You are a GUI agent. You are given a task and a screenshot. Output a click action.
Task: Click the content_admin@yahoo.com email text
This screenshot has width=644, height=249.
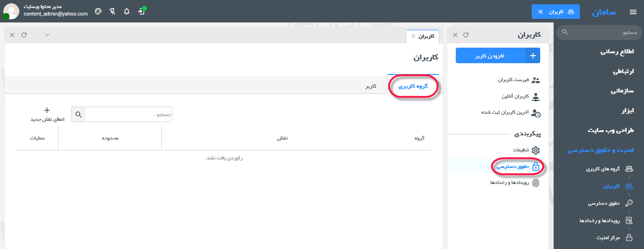coord(56,14)
